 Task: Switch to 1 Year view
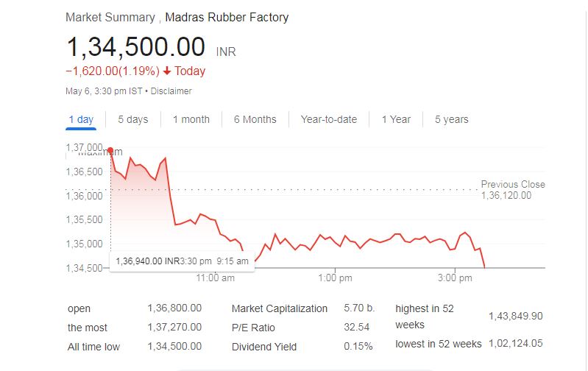(396, 119)
